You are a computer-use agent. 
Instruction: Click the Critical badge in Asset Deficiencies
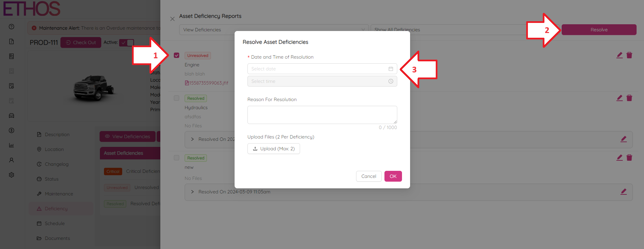[113, 172]
